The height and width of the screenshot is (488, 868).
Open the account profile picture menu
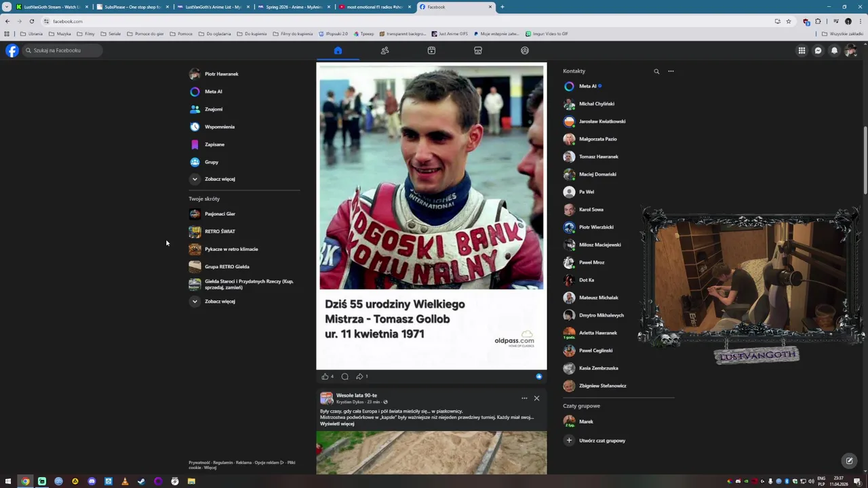pos(850,50)
